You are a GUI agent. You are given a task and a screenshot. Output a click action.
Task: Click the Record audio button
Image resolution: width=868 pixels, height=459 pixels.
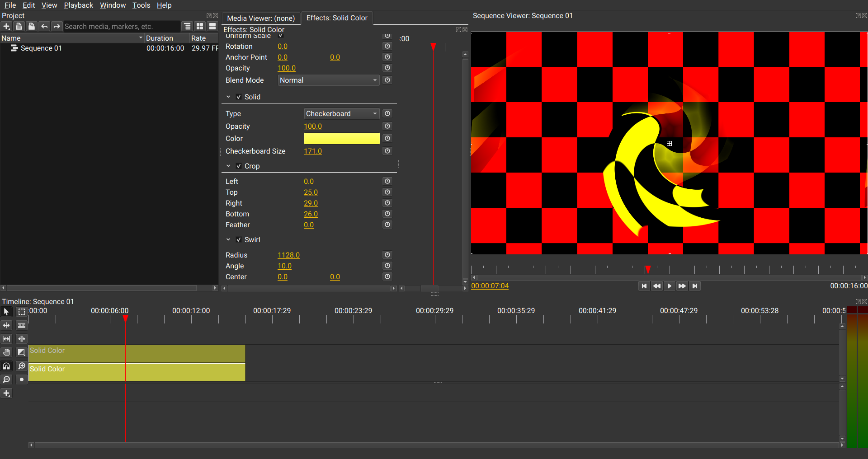tap(21, 379)
